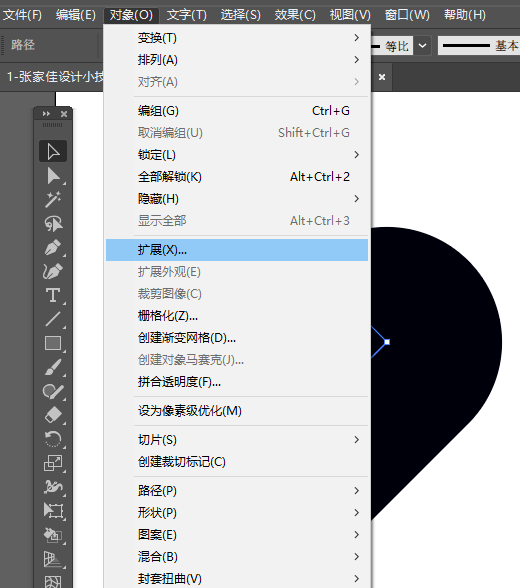Open the 等比 width profile dropdown
The height and width of the screenshot is (588, 520).
pos(422,46)
